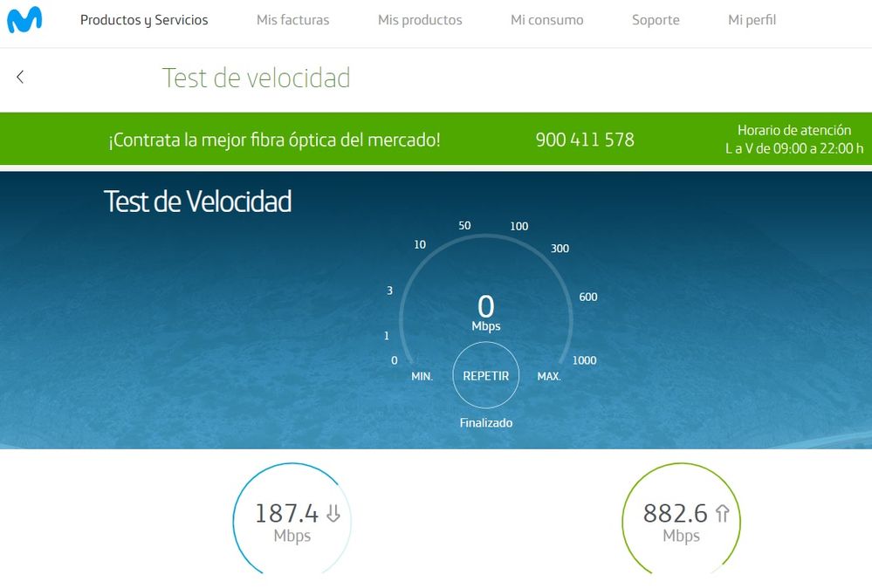Click the Finalizado status text
Image resolution: width=872 pixels, height=588 pixels.
click(x=485, y=422)
